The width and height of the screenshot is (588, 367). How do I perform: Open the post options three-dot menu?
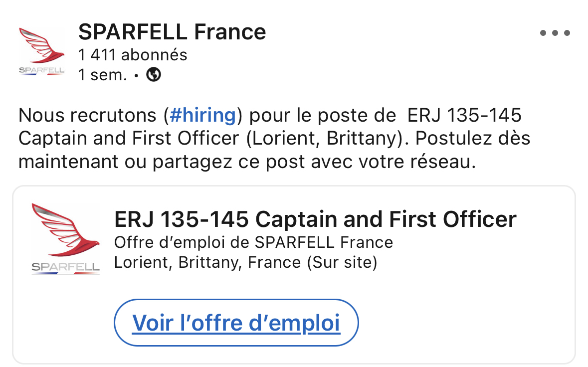tap(555, 33)
